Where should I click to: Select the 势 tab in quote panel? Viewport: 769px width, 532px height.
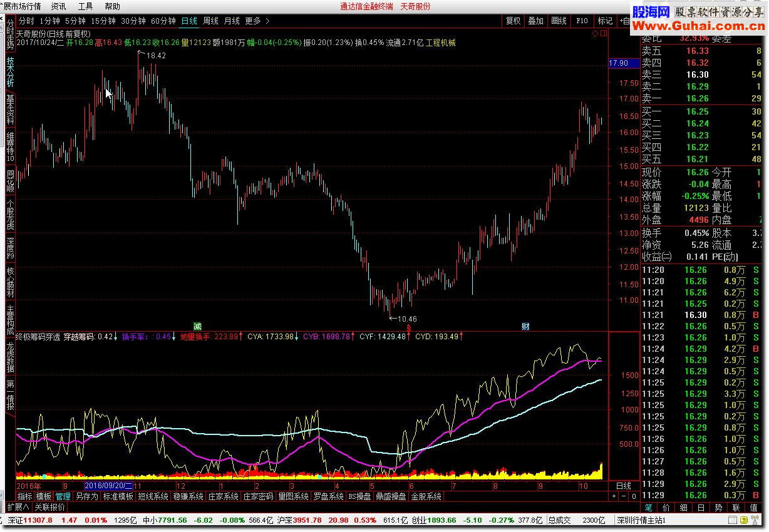point(718,508)
